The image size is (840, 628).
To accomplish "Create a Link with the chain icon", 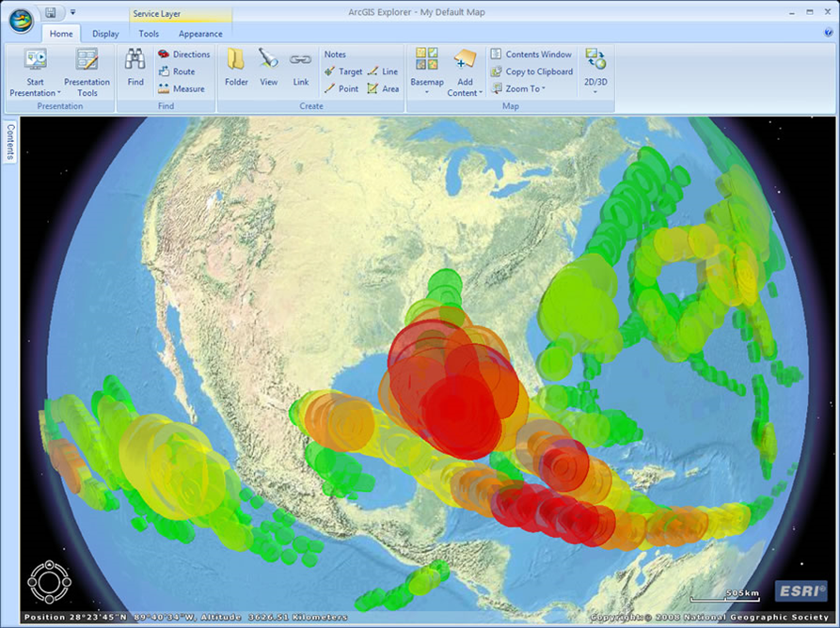I will tap(300, 67).
